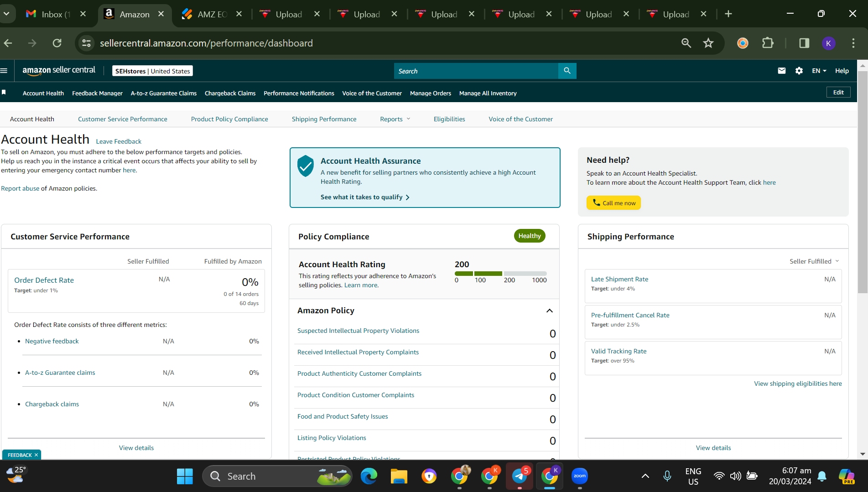Open Telegram from the taskbar
This screenshot has height=492, width=868.
coord(520,476)
